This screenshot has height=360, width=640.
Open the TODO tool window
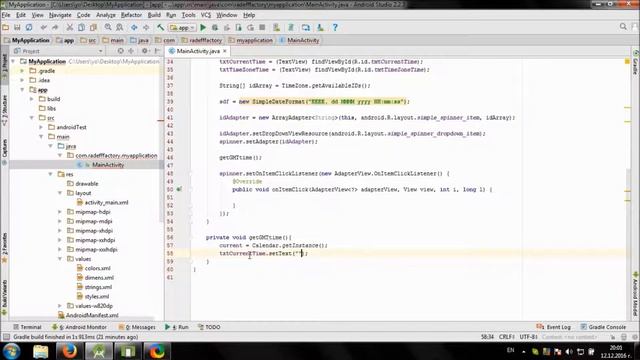[x=209, y=327]
